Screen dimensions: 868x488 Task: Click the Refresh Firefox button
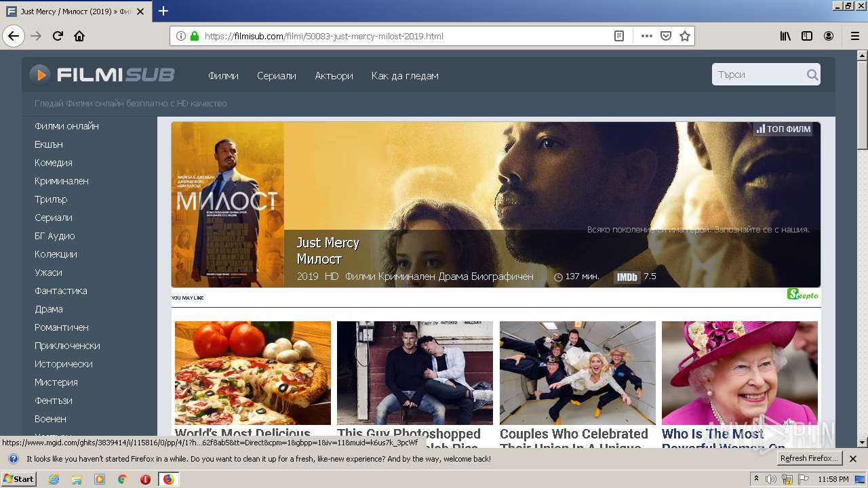coord(810,459)
